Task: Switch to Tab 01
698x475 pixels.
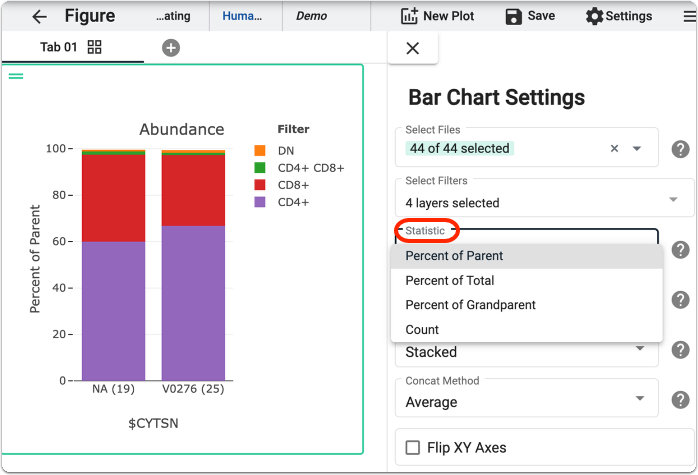Action: 59,47
